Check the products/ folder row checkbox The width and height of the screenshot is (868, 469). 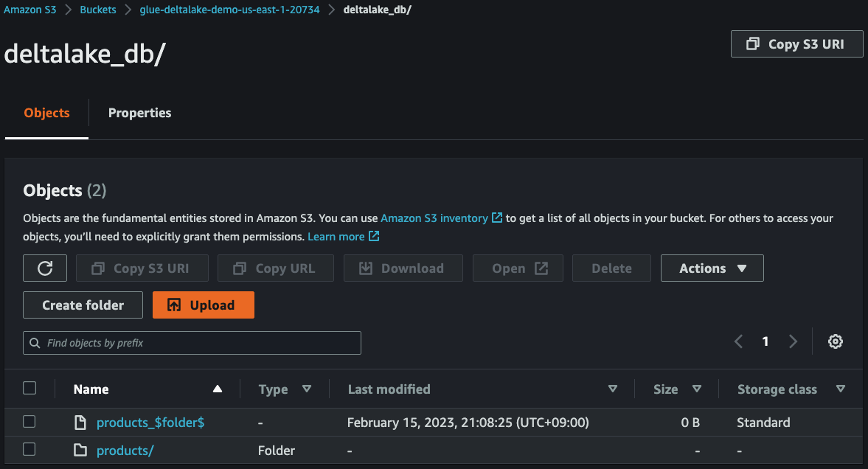point(29,449)
